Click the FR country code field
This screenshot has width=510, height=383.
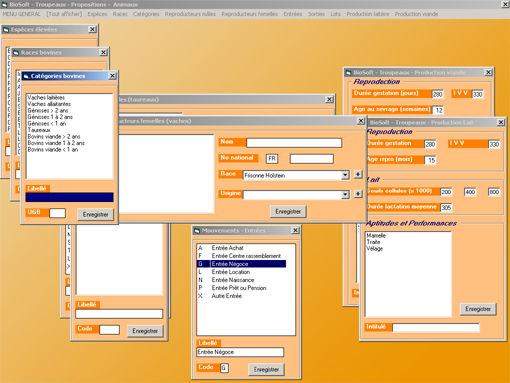272,159
